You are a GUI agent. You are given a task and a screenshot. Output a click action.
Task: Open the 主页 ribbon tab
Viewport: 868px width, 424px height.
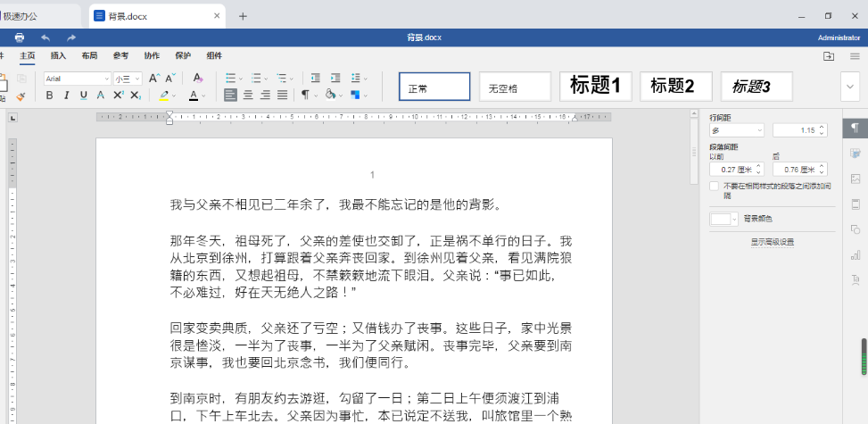[27, 55]
